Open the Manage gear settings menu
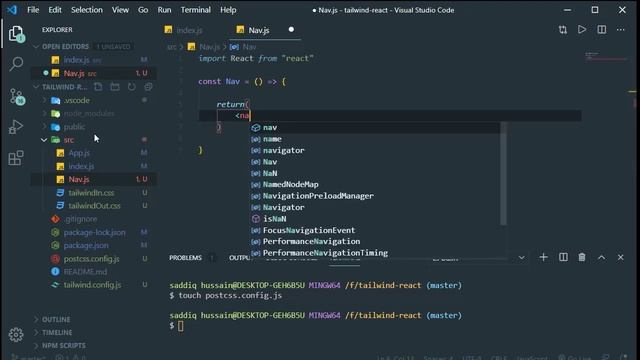Image resolution: width=640 pixels, height=360 pixels. click(x=16, y=335)
